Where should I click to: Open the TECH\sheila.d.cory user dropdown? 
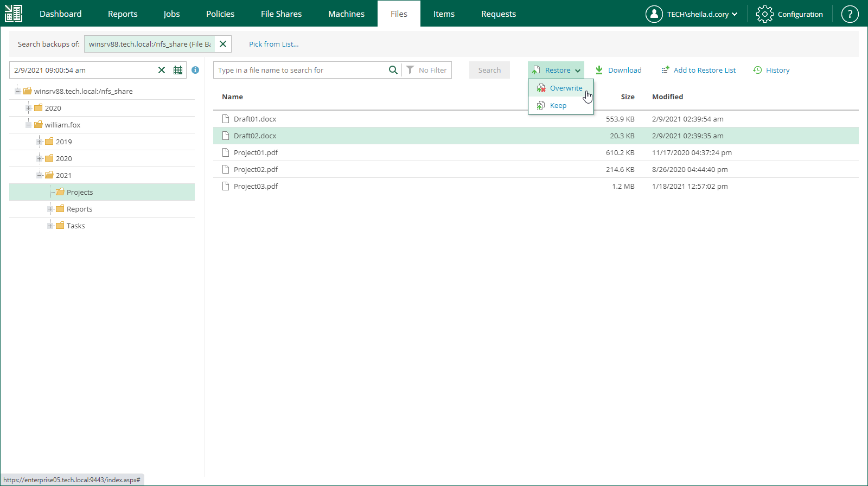tap(692, 14)
